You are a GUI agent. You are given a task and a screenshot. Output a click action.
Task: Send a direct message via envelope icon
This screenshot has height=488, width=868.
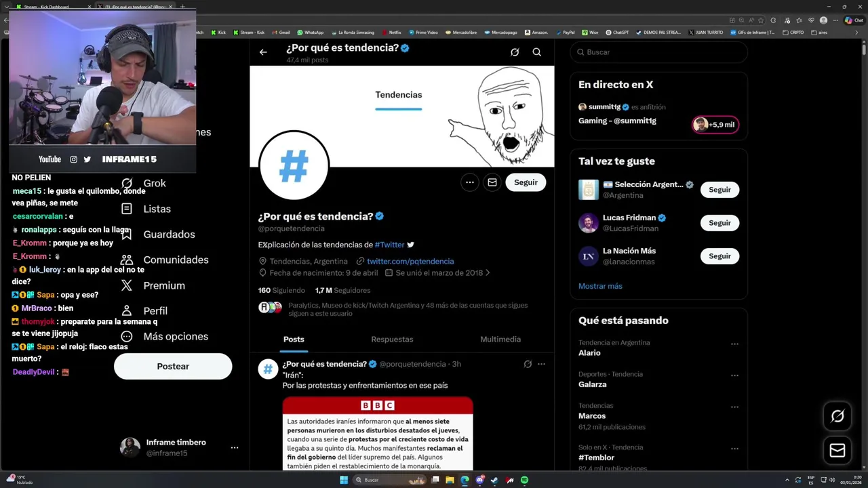(x=492, y=182)
